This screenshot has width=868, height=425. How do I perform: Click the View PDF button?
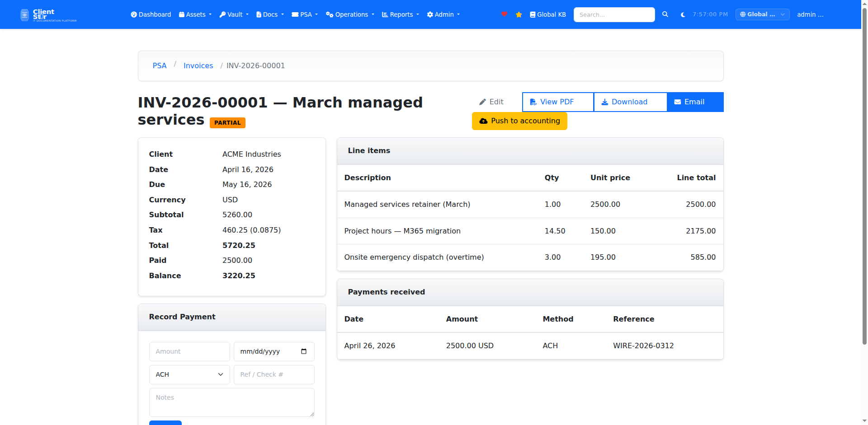pyautogui.click(x=558, y=102)
